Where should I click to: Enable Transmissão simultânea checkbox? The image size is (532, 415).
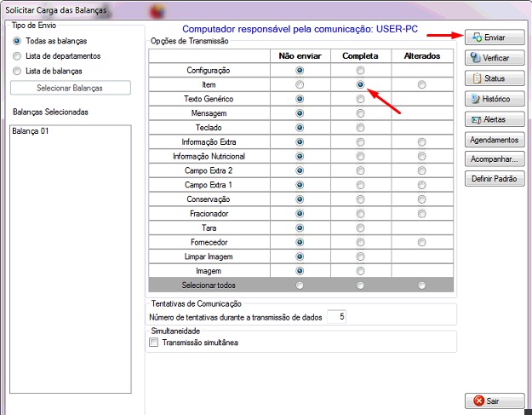click(x=154, y=343)
